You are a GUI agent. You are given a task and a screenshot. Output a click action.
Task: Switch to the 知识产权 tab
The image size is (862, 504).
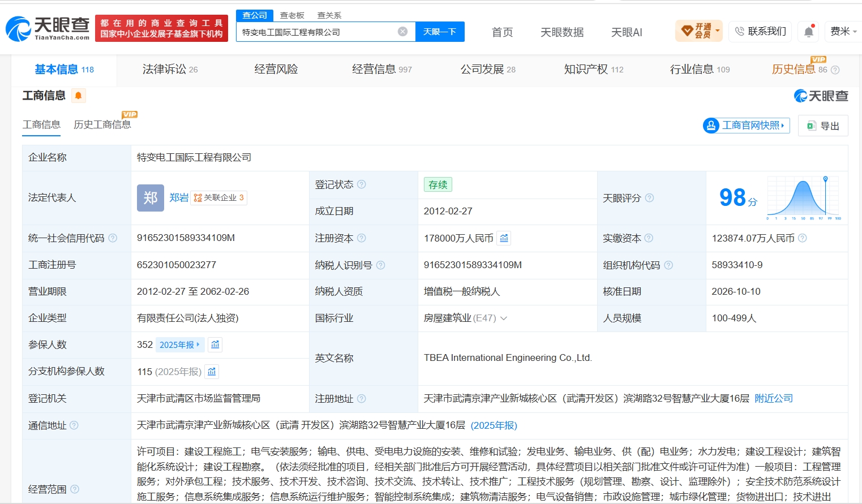[x=593, y=70]
